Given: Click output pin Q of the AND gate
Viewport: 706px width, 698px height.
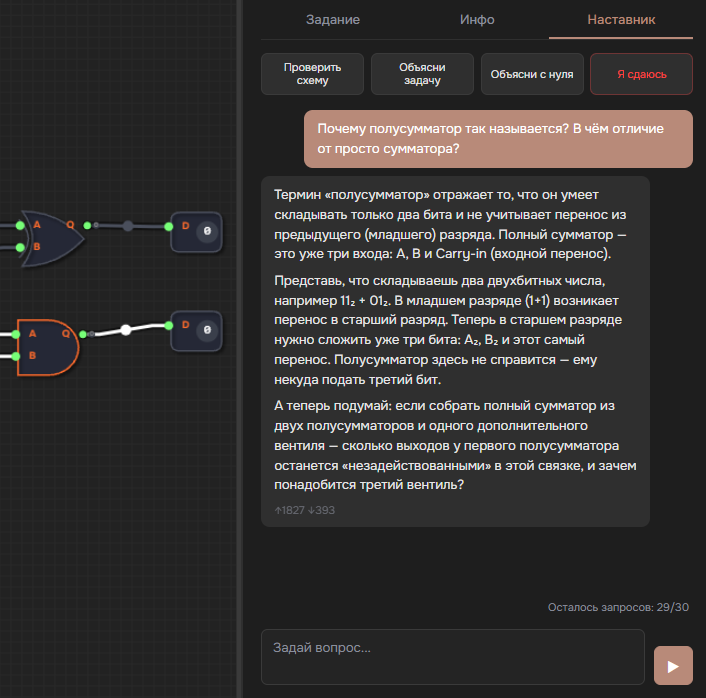Looking at the screenshot, I should [83, 334].
